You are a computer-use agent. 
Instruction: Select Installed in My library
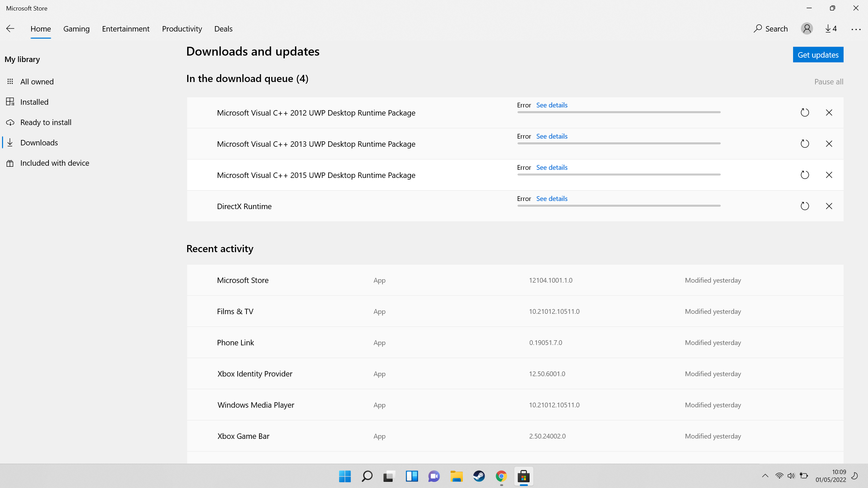point(34,102)
